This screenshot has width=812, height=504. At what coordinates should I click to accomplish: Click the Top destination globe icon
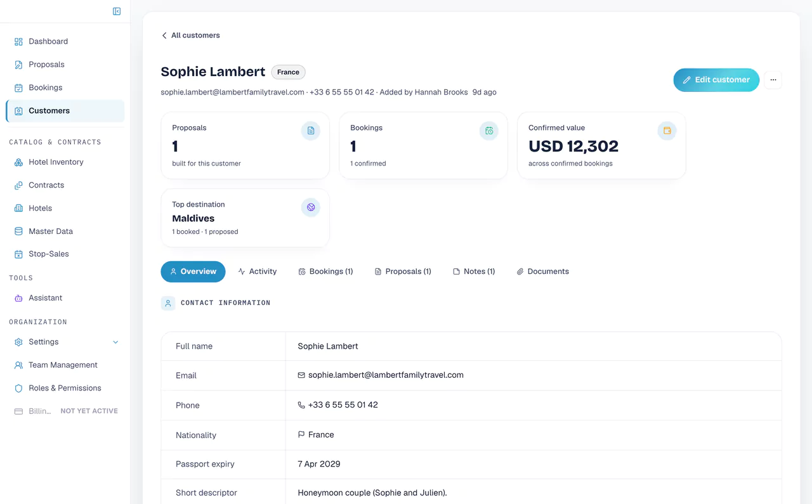311,207
